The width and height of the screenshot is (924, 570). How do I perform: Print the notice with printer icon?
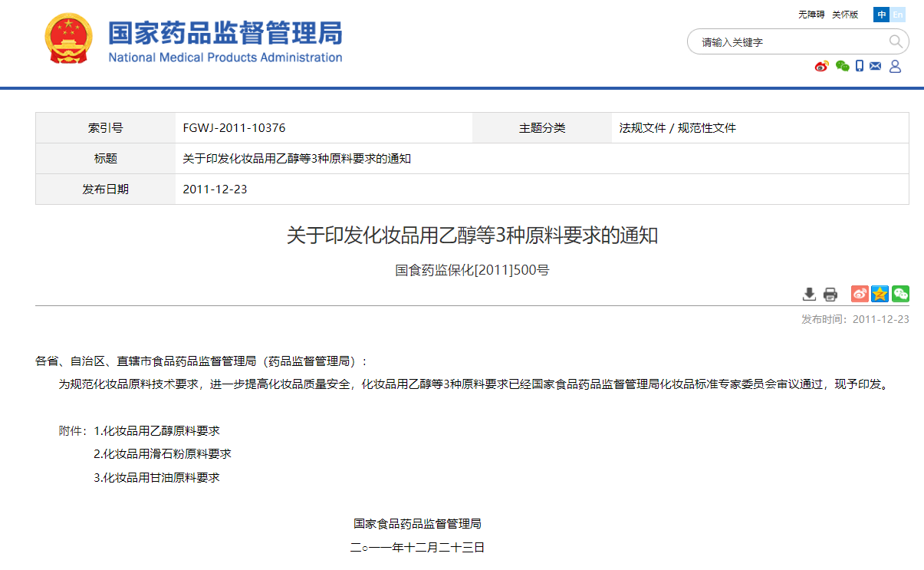(830, 294)
